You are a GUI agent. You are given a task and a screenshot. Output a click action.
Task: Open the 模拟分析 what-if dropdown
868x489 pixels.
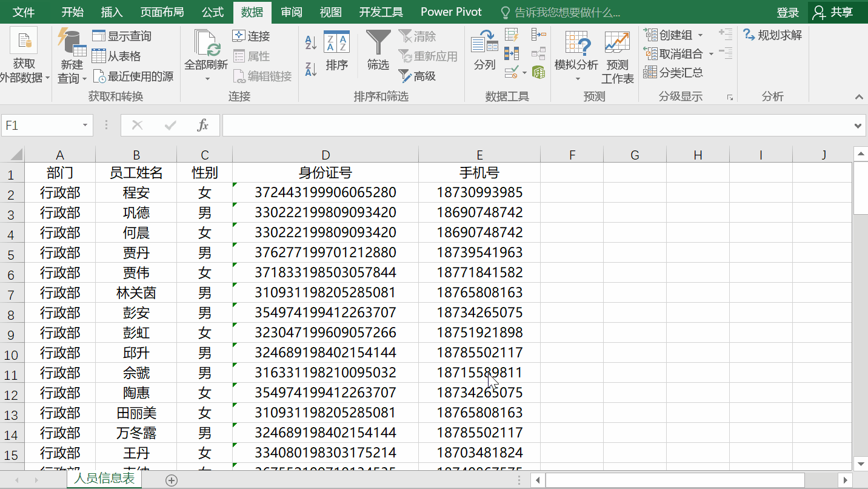576,78
